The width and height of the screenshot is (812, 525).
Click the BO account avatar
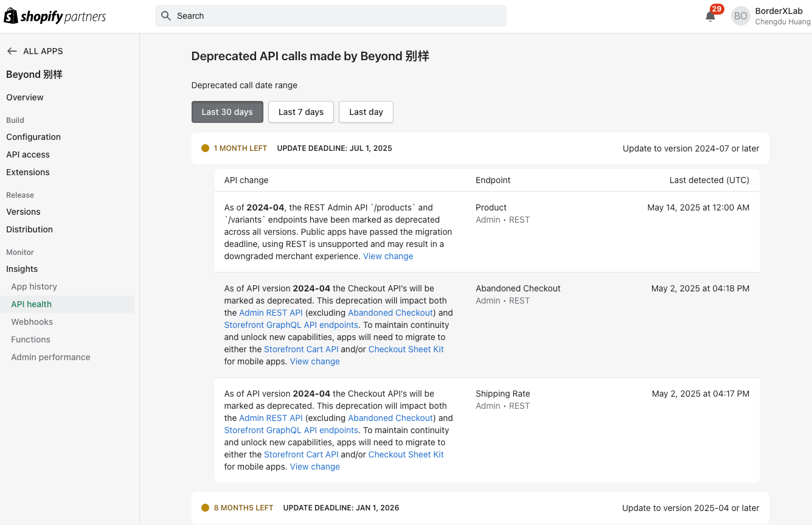coord(740,16)
